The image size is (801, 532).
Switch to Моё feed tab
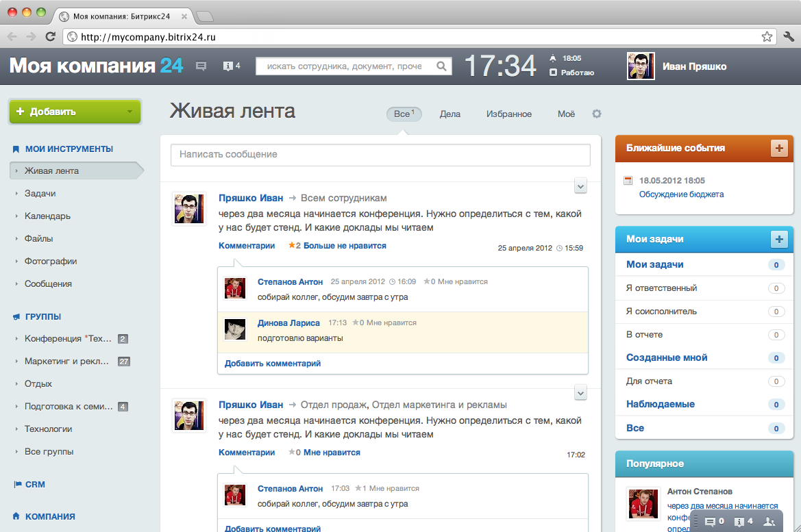[566, 114]
